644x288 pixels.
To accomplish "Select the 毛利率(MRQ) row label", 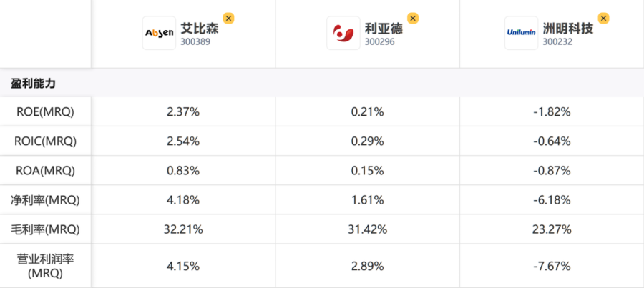I will (x=45, y=229).
